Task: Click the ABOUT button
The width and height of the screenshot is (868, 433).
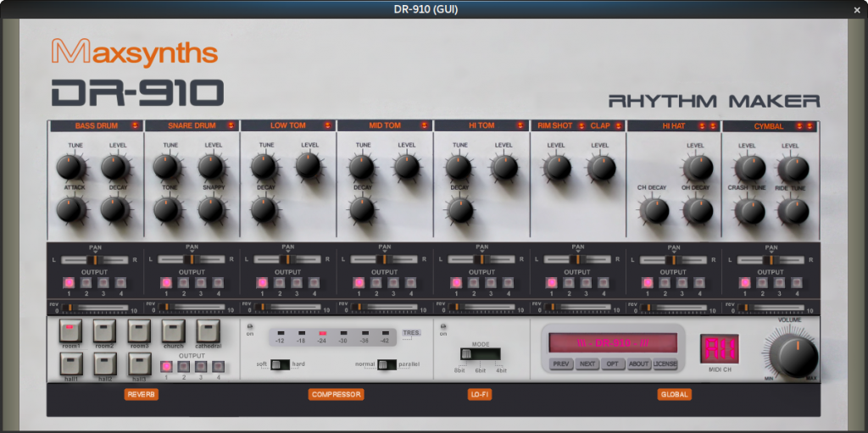Action: coord(639,364)
